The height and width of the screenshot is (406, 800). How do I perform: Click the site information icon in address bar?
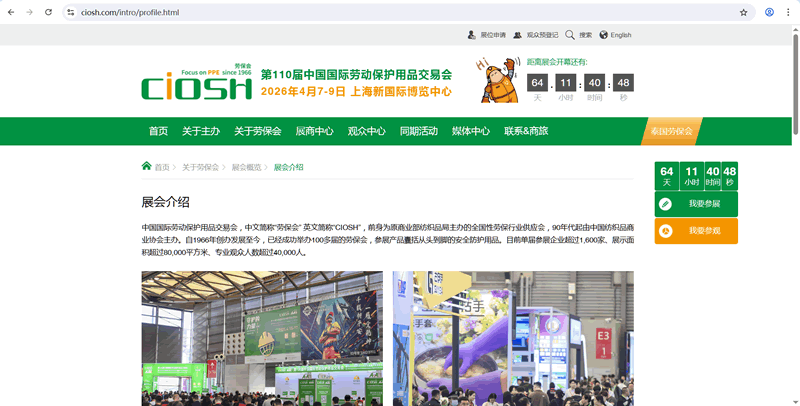71,12
